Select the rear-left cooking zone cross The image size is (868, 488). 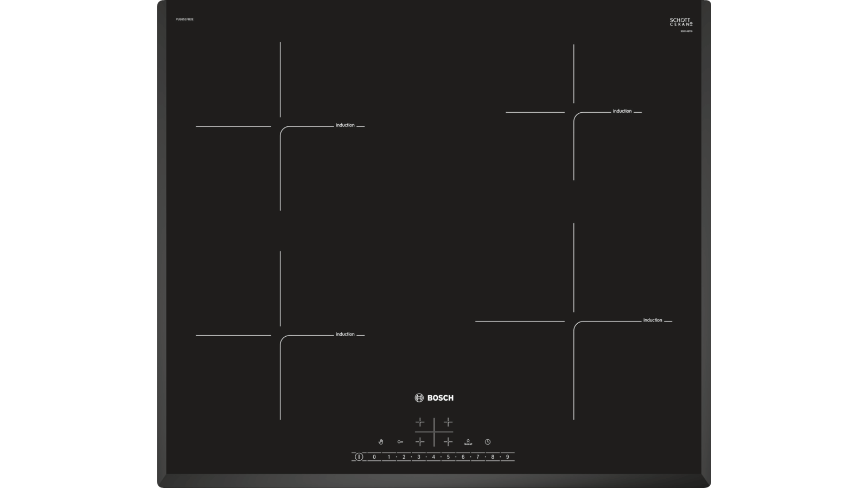click(420, 422)
